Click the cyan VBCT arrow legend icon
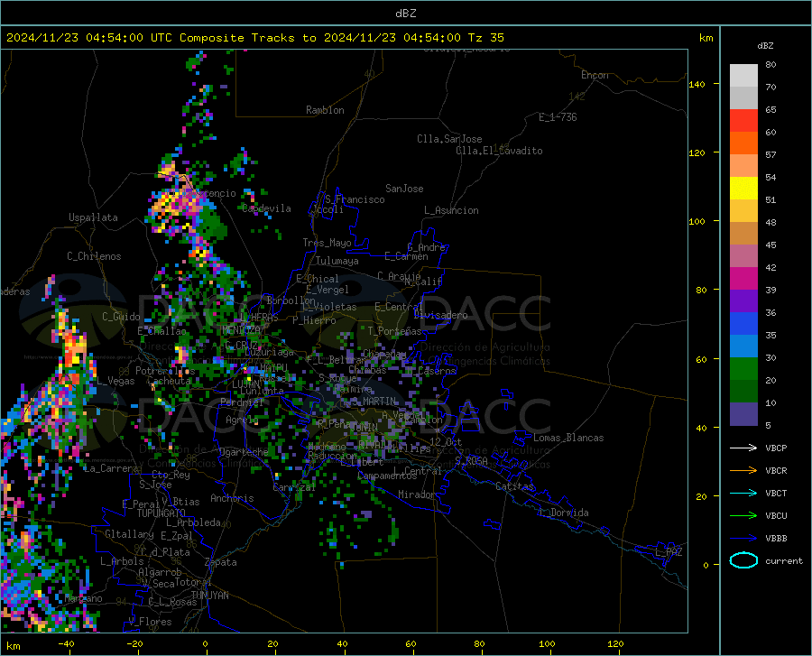This screenshot has height=656, width=812. coord(743,493)
